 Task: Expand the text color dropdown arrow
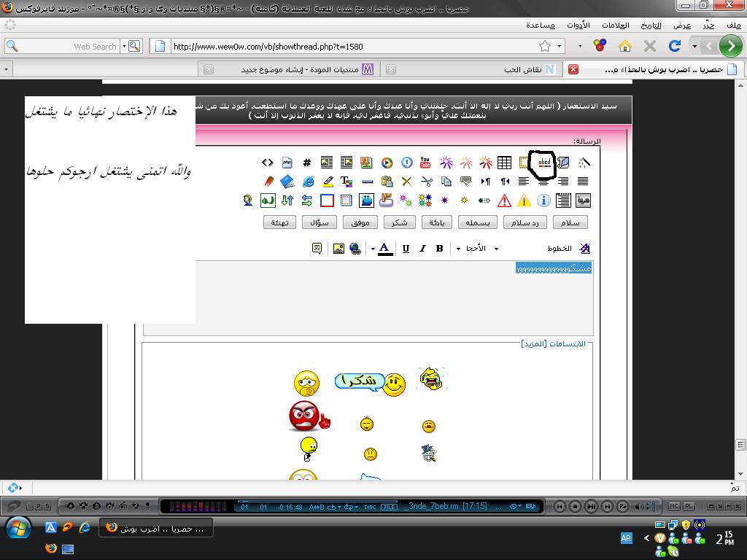pos(373,249)
